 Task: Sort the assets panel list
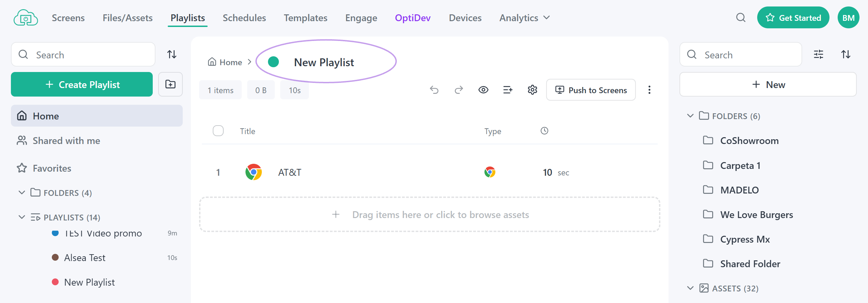[x=846, y=55]
